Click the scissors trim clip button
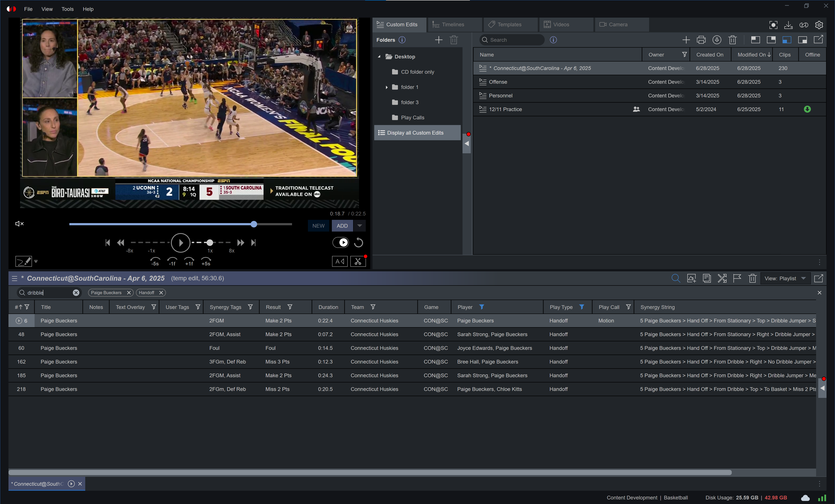The height and width of the screenshot is (504, 835). [358, 261]
